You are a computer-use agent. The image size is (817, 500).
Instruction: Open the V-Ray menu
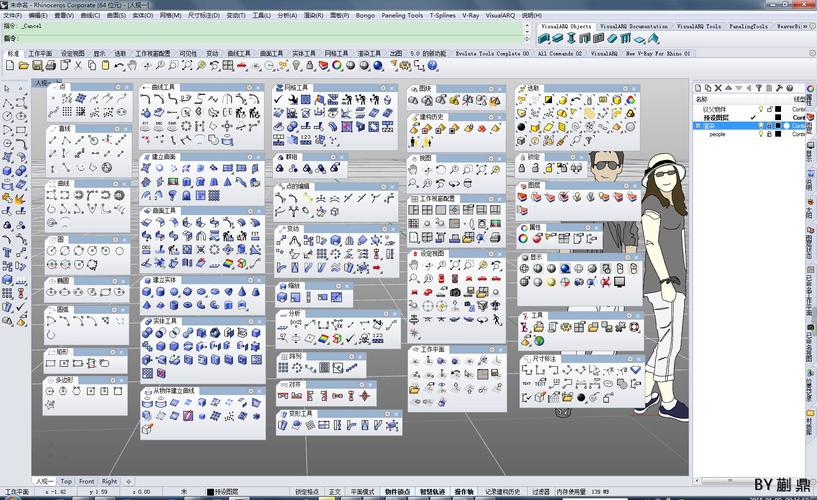(470, 16)
